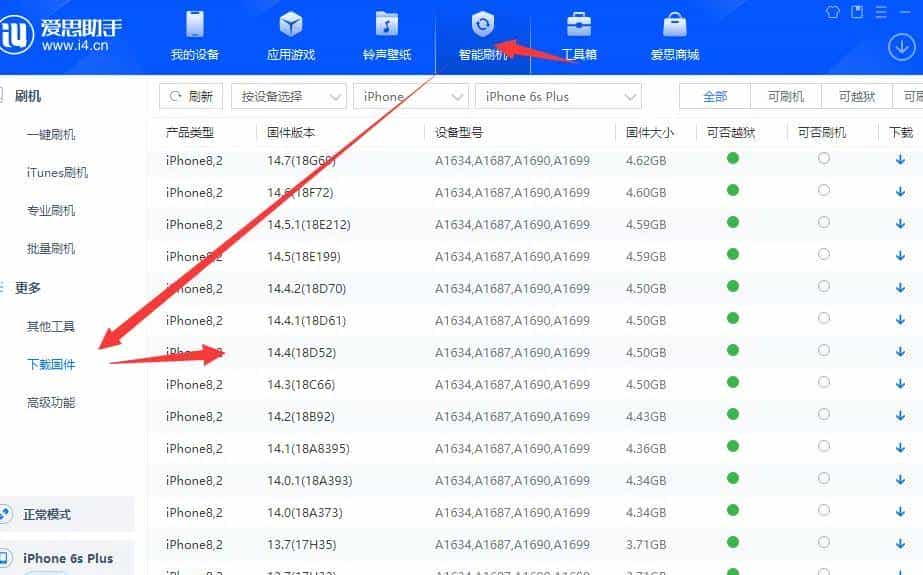Open the 工具箱 toolbox icon
923x575 pixels.
coord(579,25)
